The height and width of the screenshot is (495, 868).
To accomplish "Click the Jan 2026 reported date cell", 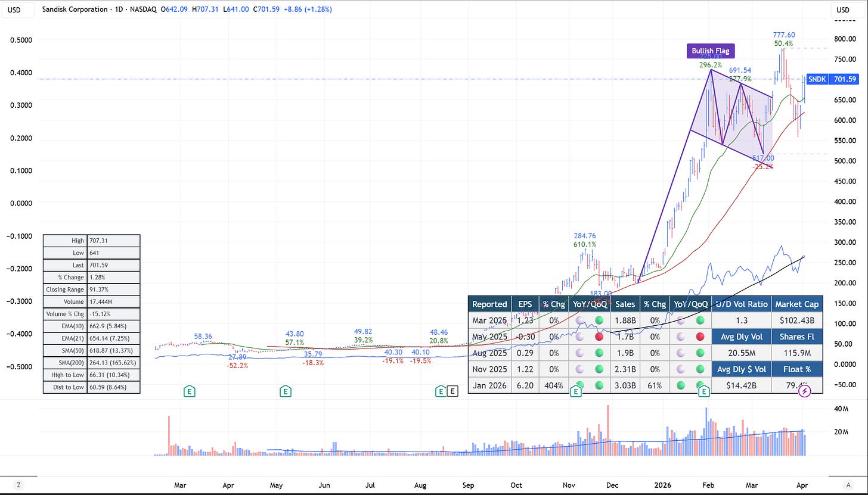I will 489,385.
